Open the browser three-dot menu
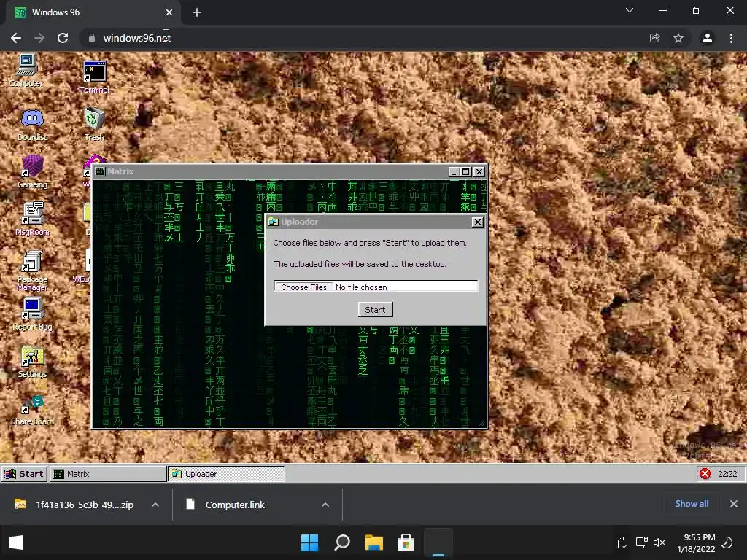This screenshot has height=560, width=747. click(731, 38)
